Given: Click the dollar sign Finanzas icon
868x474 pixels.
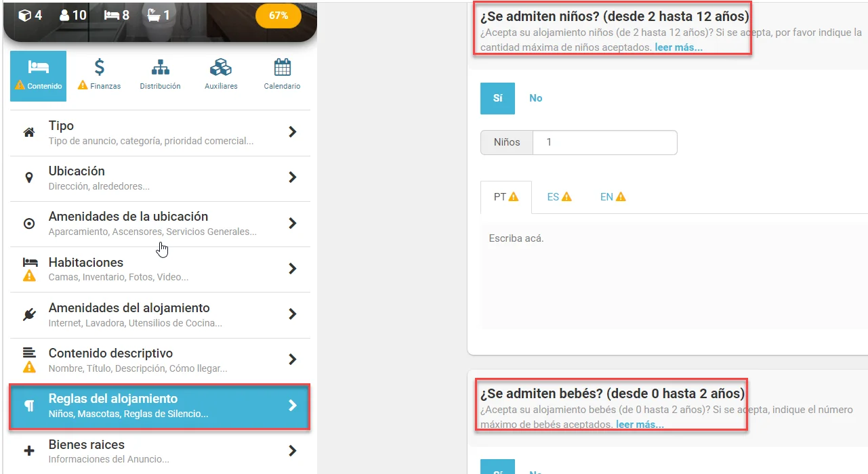Looking at the screenshot, I should coord(100,67).
